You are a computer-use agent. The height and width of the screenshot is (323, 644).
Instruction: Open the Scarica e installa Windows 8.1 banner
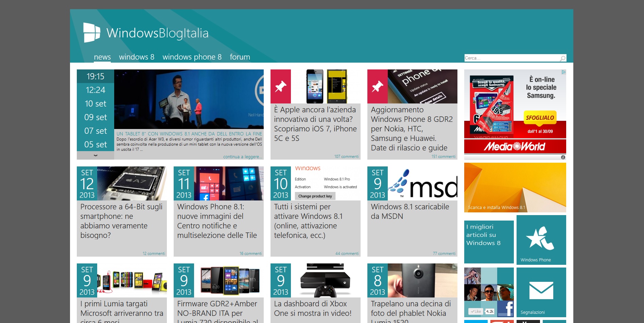point(515,188)
